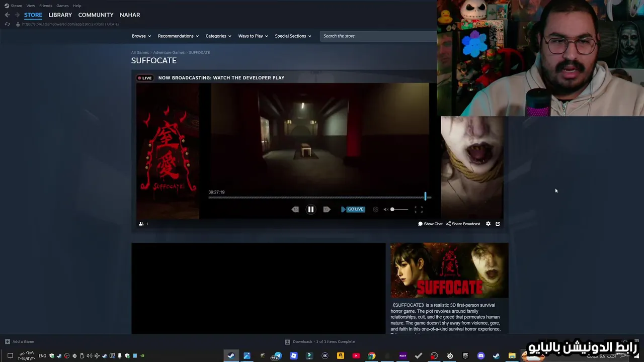This screenshot has height=362, width=644.
Task: Rewind the broadcast by 15 seconds
Action: (295, 210)
